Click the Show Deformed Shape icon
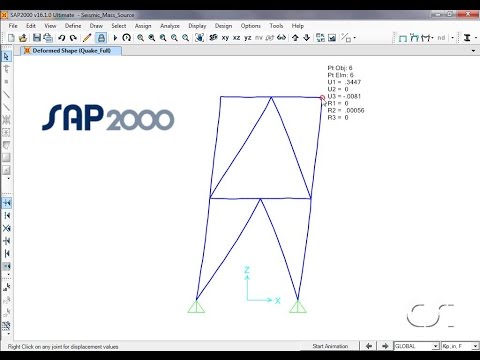 (x=414, y=38)
